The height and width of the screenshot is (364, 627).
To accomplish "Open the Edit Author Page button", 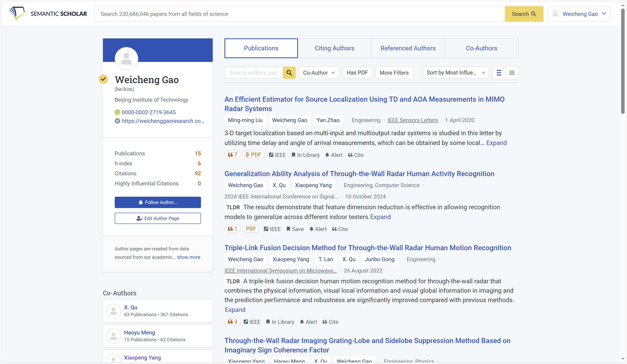I will click(x=158, y=218).
